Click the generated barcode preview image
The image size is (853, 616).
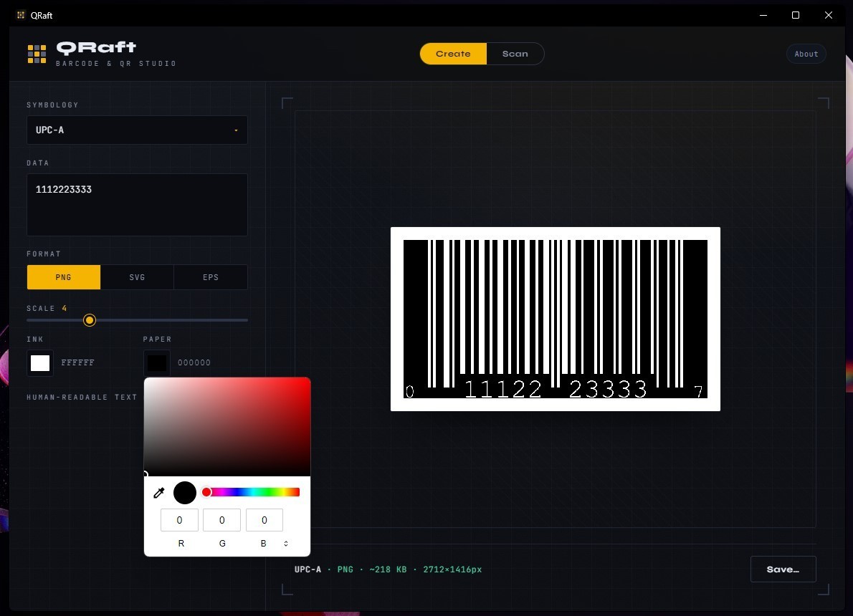(x=556, y=319)
